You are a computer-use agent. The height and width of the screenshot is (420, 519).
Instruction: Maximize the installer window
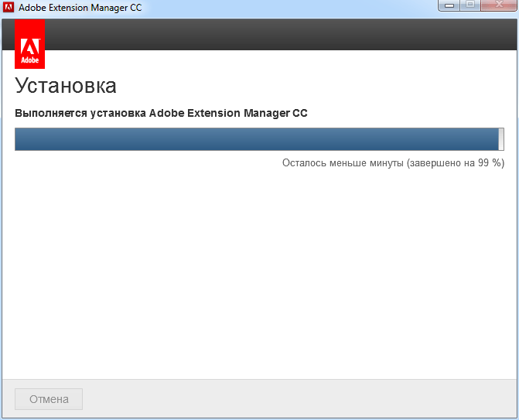click(x=470, y=5)
